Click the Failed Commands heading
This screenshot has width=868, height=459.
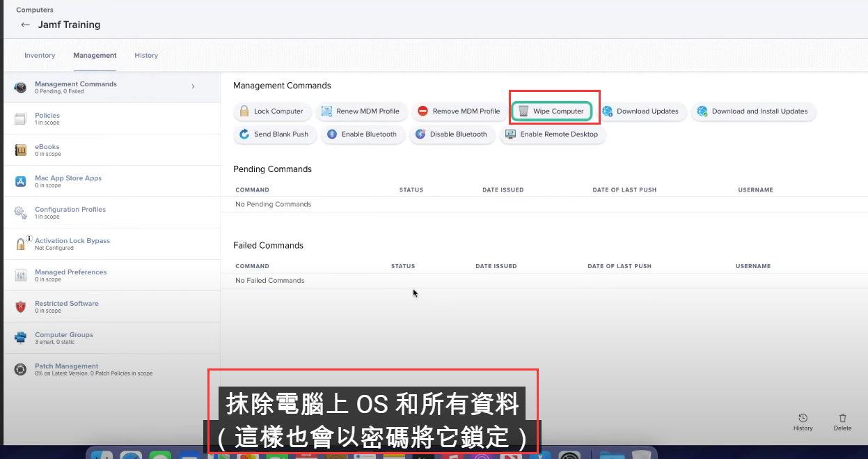click(268, 245)
